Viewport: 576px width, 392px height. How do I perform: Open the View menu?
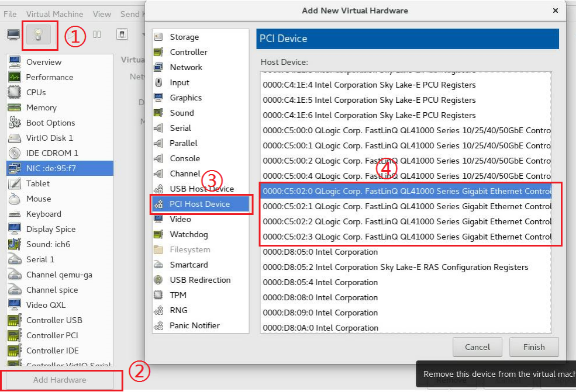[102, 14]
